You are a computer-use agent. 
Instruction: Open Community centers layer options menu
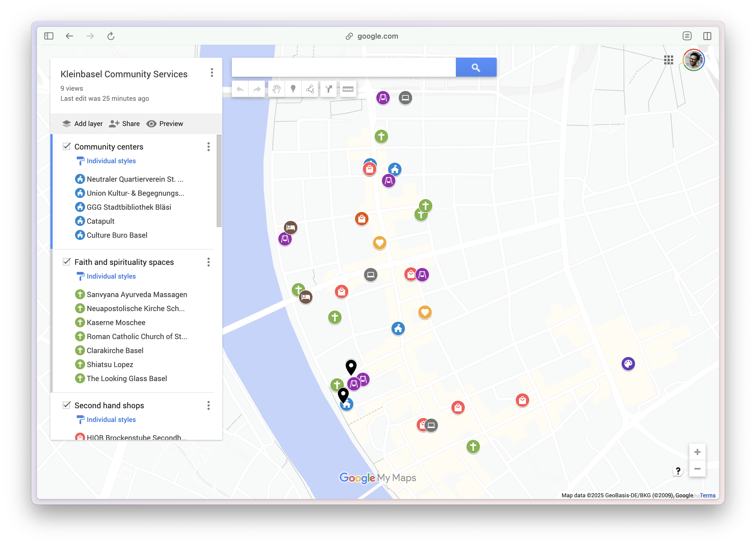click(208, 147)
